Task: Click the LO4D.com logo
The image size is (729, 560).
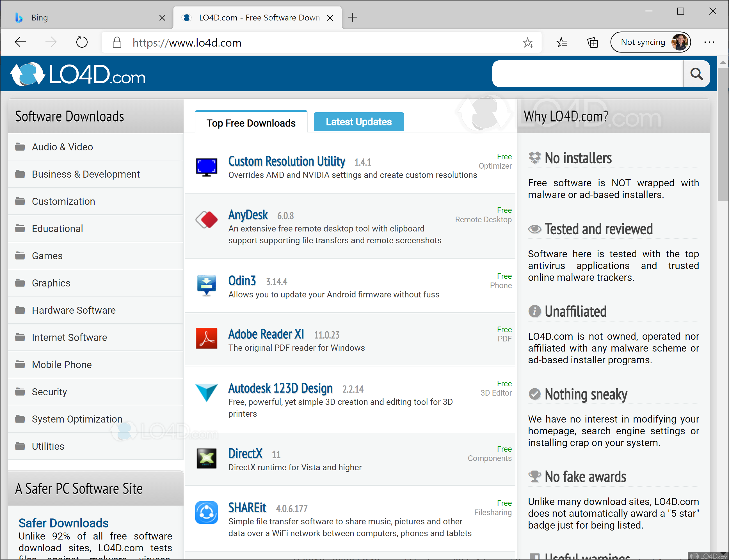Action: [77, 74]
